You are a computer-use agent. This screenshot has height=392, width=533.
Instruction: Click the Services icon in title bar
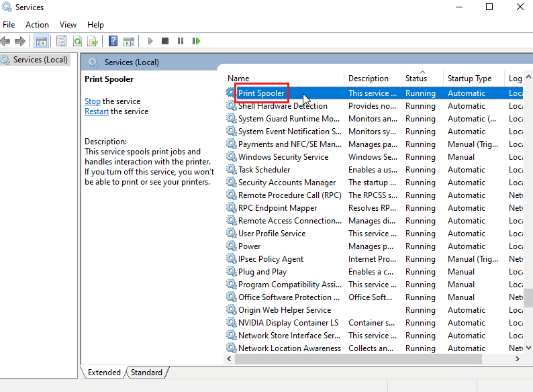tap(7, 7)
